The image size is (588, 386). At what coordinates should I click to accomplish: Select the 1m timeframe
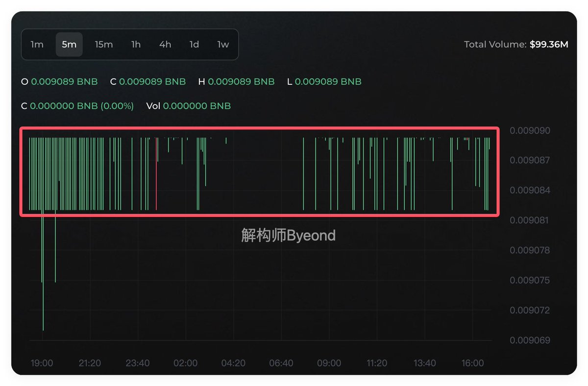(x=37, y=45)
